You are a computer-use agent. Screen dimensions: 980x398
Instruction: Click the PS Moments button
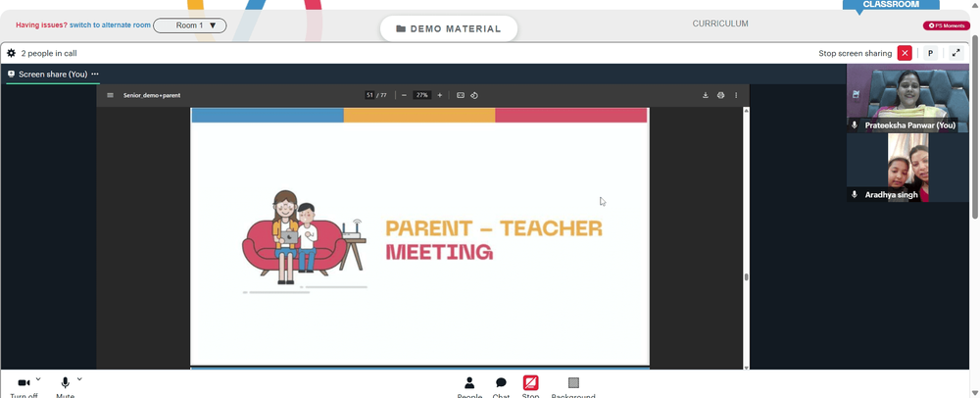[947, 25]
